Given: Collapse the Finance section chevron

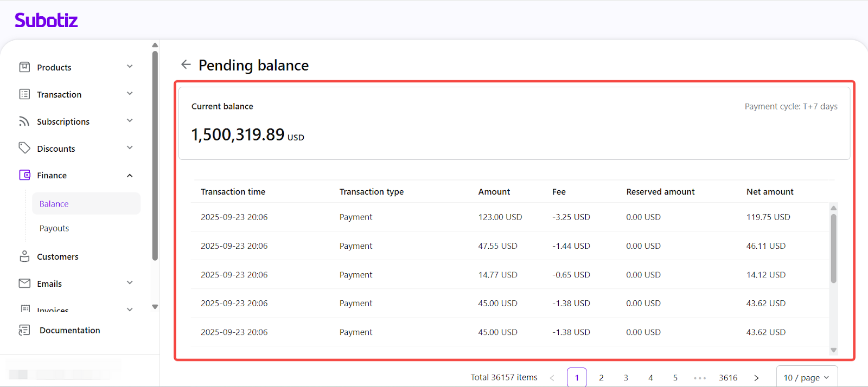Looking at the screenshot, I should [x=130, y=176].
